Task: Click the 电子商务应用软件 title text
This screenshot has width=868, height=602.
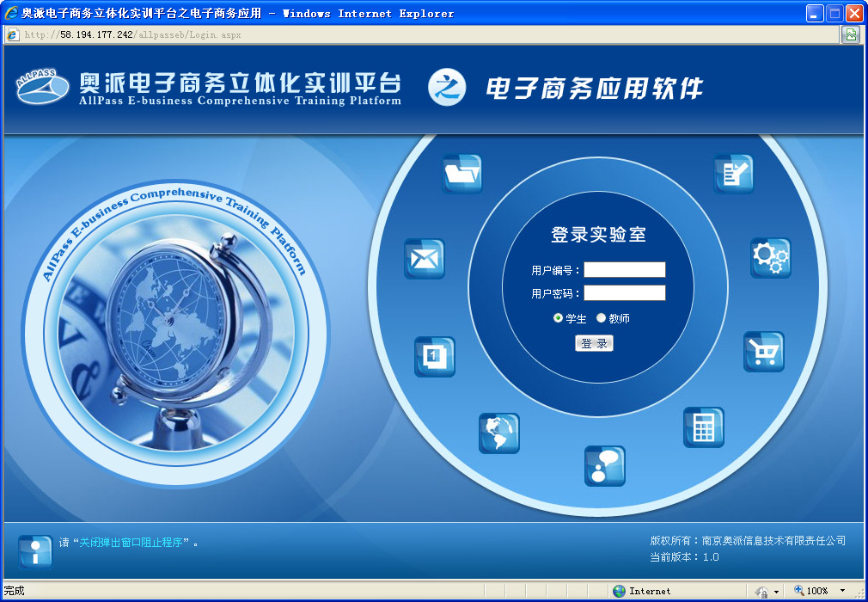Action: (x=594, y=88)
